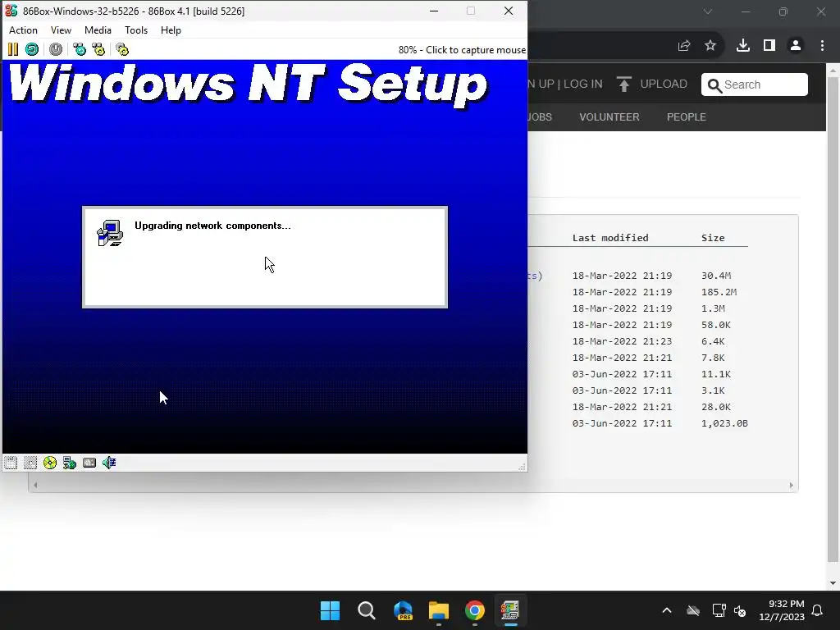This screenshot has width=840, height=630.
Task: Click the muted volume tray icon
Action: point(741,610)
